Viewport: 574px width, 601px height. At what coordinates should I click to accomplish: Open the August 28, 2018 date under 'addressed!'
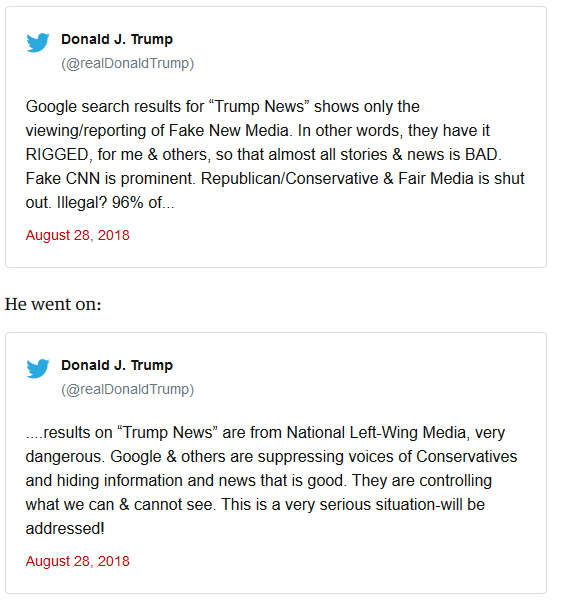[77, 561]
